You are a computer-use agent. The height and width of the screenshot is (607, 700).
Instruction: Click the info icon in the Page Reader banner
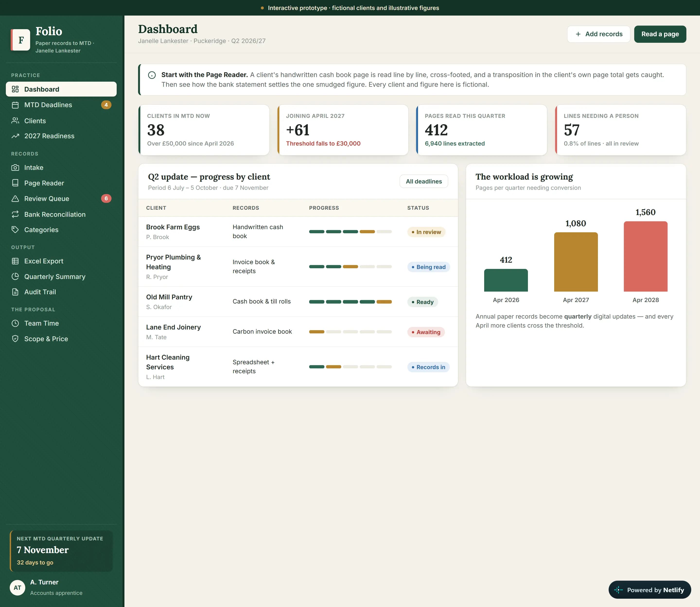tap(152, 75)
